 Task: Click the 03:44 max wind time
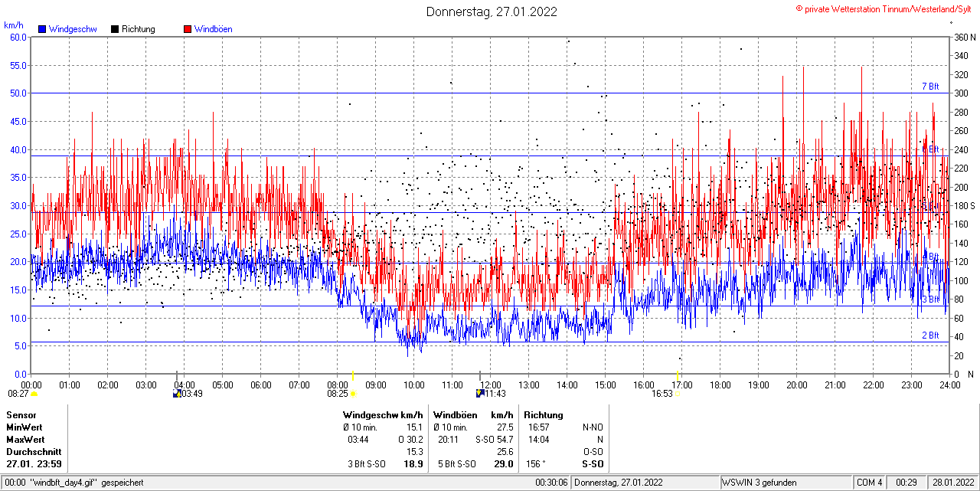tap(358, 440)
